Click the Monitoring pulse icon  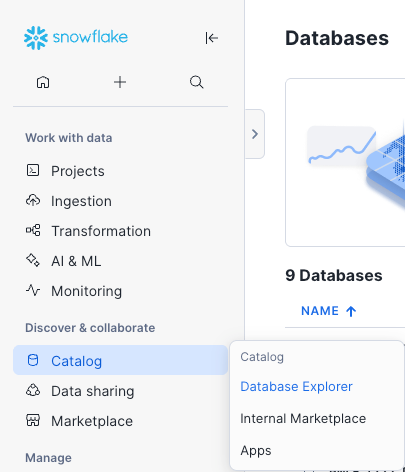click(x=33, y=290)
